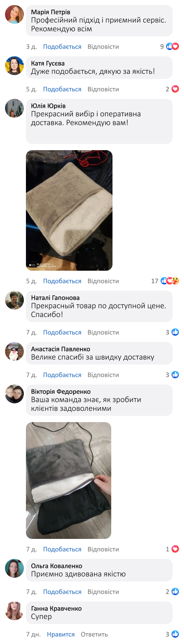Open Юлія Юрків's attached pillow photo
184x644 pixels.
(x=69, y=210)
